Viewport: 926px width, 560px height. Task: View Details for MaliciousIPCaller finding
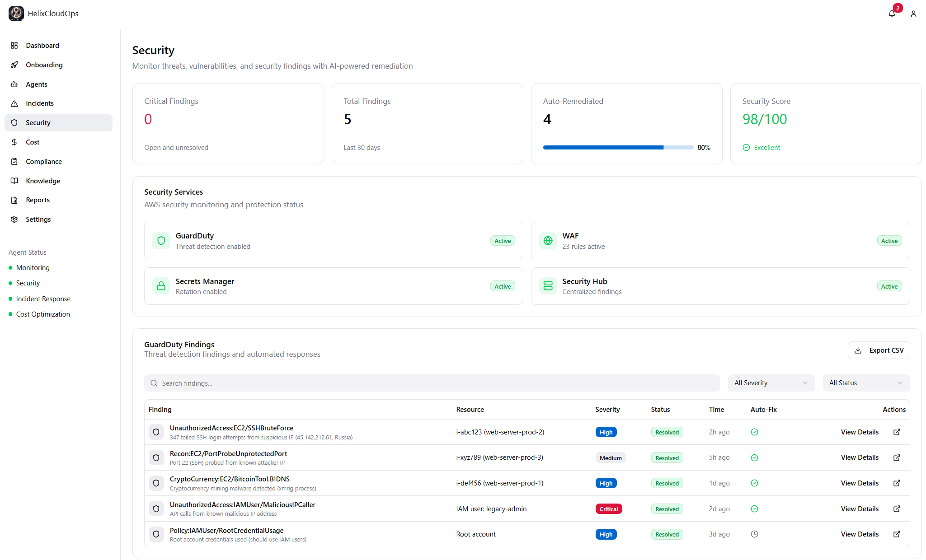(x=860, y=509)
